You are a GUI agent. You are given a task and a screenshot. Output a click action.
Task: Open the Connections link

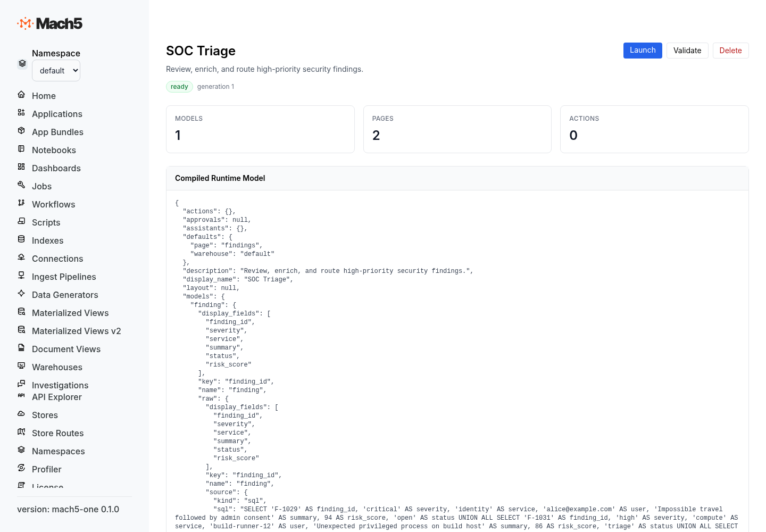57,259
